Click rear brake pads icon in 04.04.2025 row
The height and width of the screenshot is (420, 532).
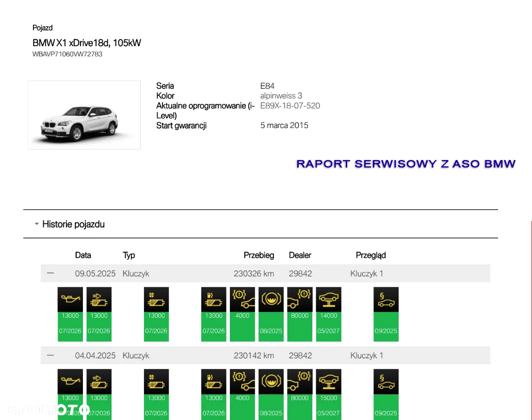[x=300, y=382]
